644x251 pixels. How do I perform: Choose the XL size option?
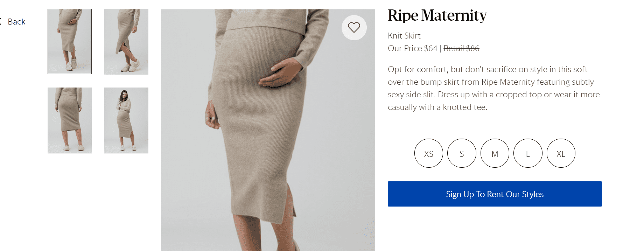click(561, 153)
